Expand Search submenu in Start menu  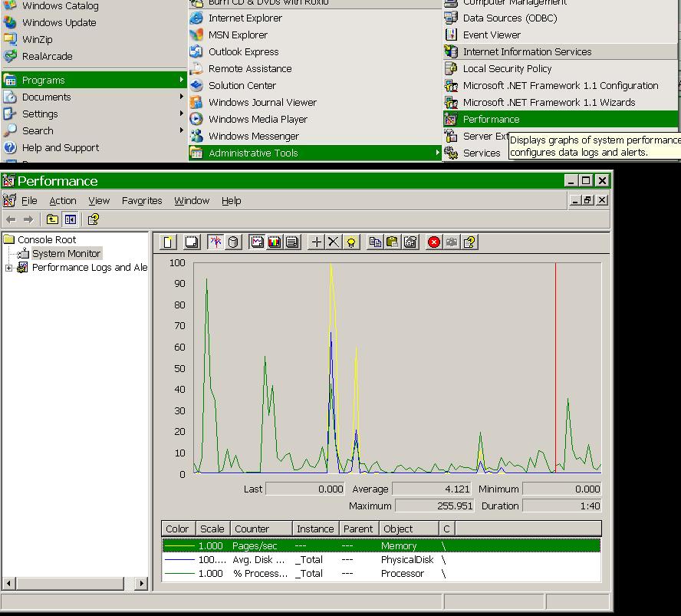94,130
